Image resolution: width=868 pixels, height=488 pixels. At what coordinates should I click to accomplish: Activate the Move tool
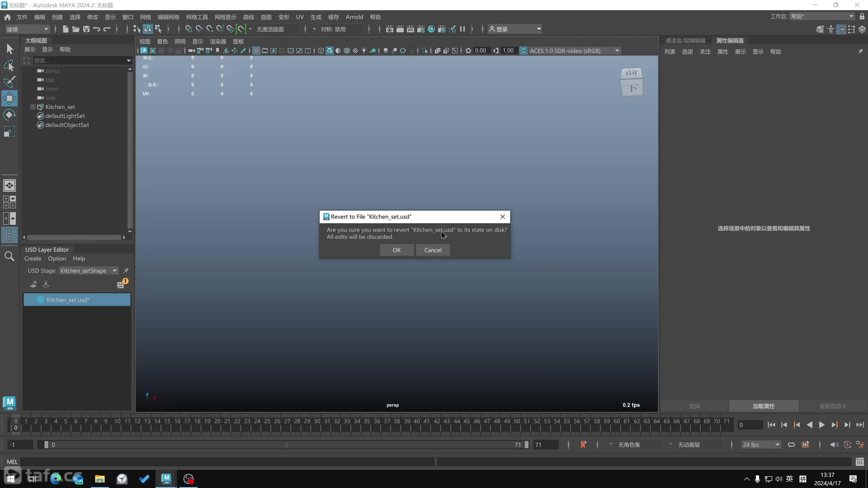[9, 98]
